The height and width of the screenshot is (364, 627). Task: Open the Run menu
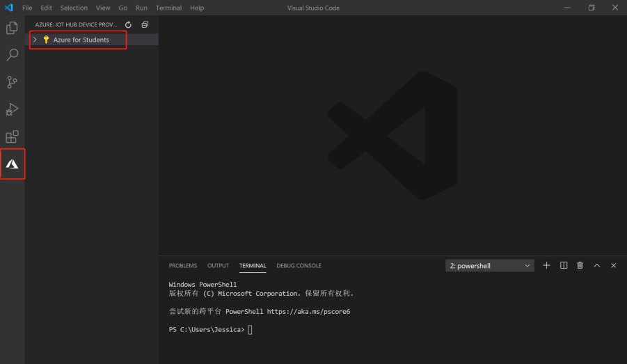point(141,8)
